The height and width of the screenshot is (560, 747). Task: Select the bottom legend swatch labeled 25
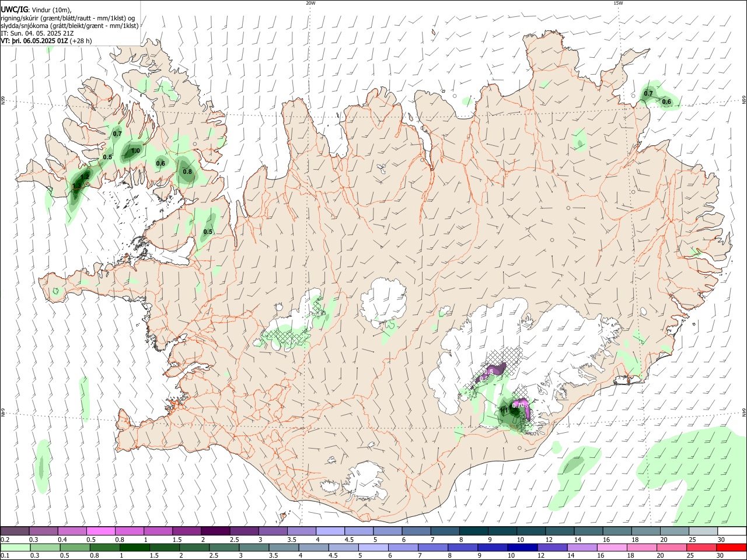701,547
